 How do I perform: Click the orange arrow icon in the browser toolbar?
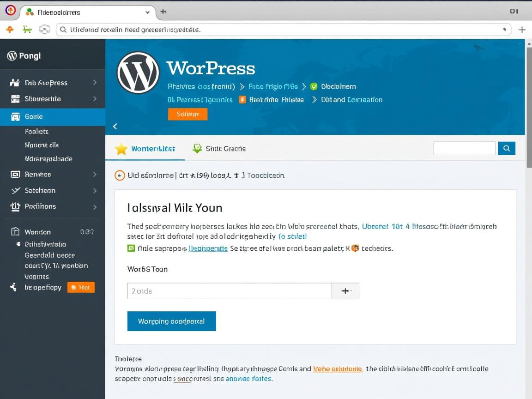(x=9, y=29)
